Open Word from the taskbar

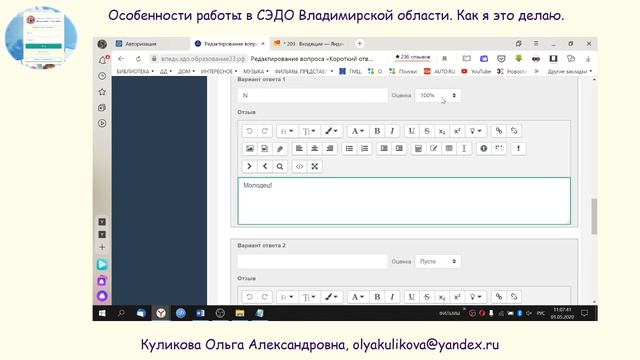[200, 313]
